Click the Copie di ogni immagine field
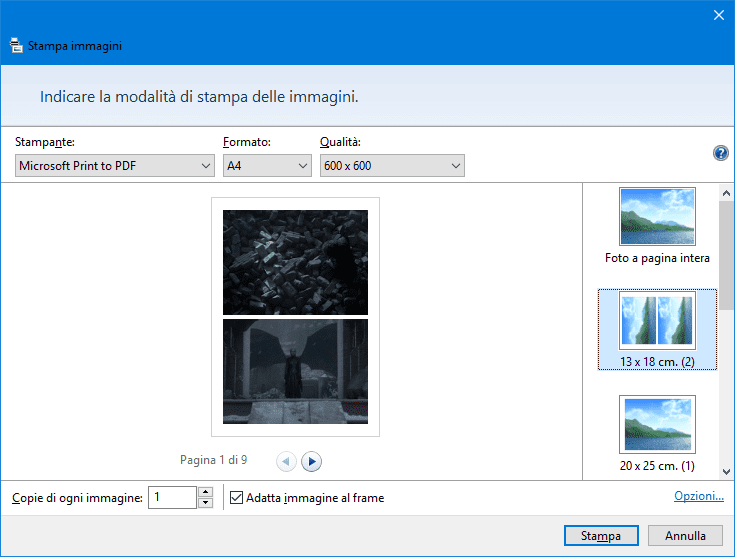 [x=172, y=497]
